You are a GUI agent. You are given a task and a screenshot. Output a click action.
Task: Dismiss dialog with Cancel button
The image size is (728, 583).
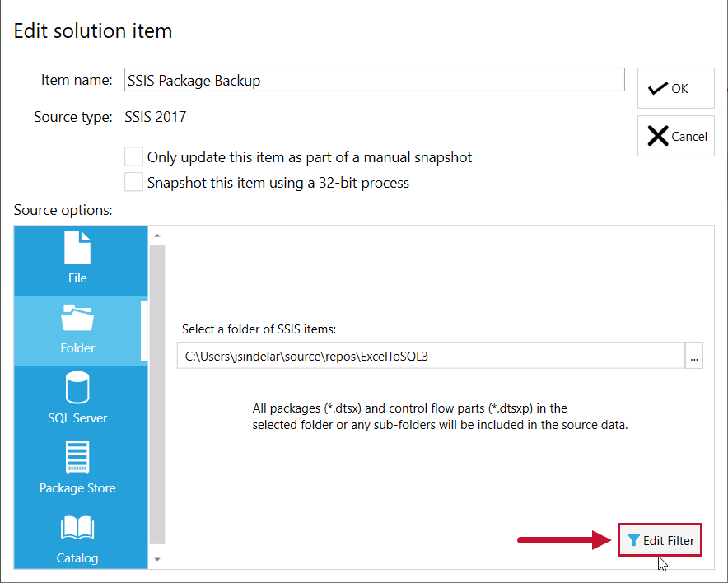(x=675, y=136)
